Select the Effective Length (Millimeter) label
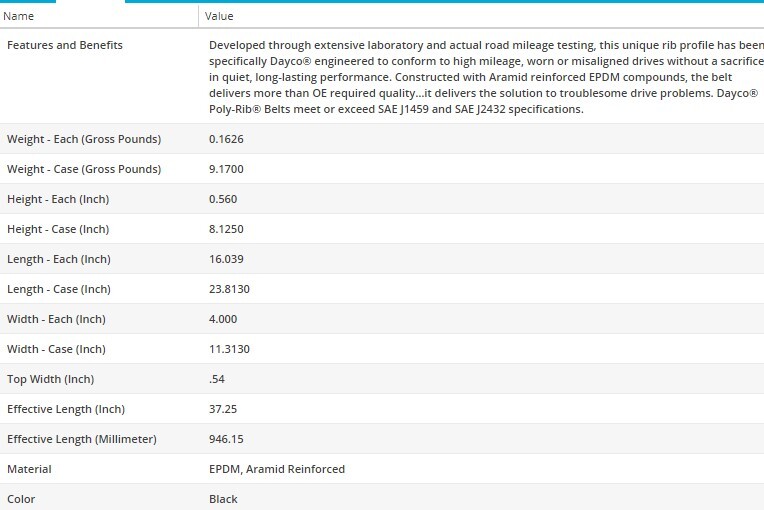The height and width of the screenshot is (510, 764). [x=82, y=439]
